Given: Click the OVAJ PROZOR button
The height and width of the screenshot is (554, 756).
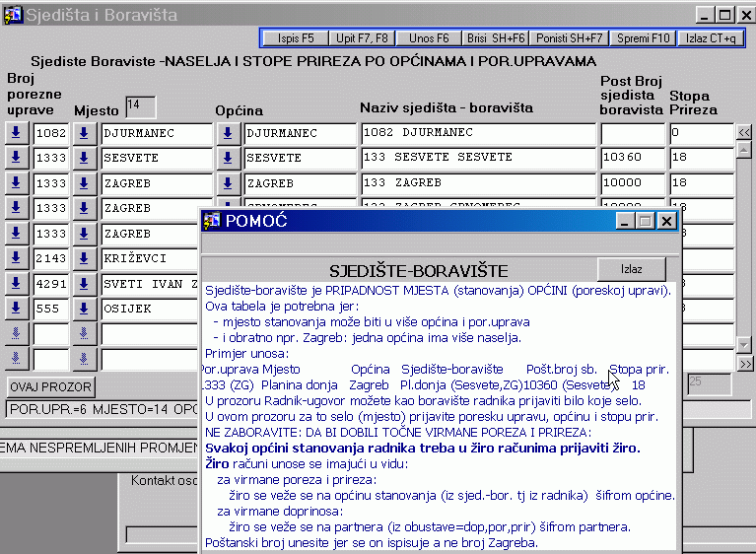Looking at the screenshot, I should point(50,386).
